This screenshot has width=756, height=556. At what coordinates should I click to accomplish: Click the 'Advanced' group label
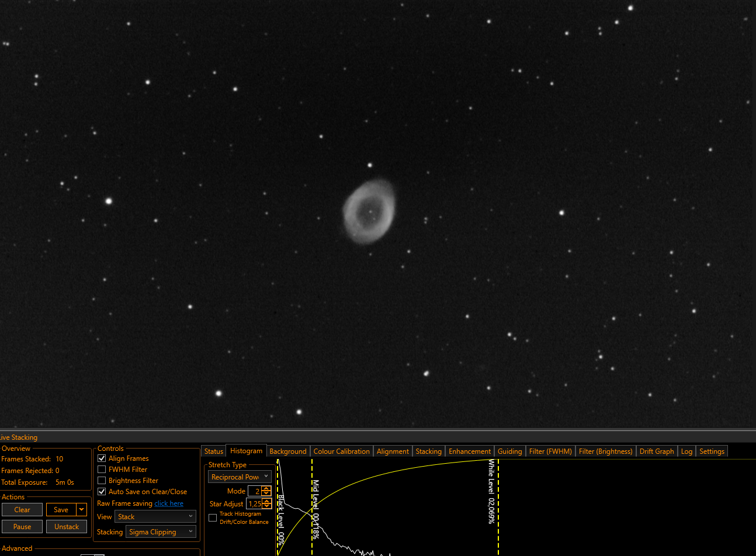point(17,548)
